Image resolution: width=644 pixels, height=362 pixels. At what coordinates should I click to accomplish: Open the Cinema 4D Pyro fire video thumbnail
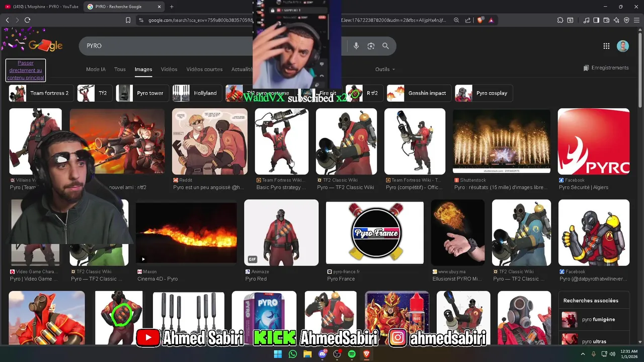click(x=186, y=232)
